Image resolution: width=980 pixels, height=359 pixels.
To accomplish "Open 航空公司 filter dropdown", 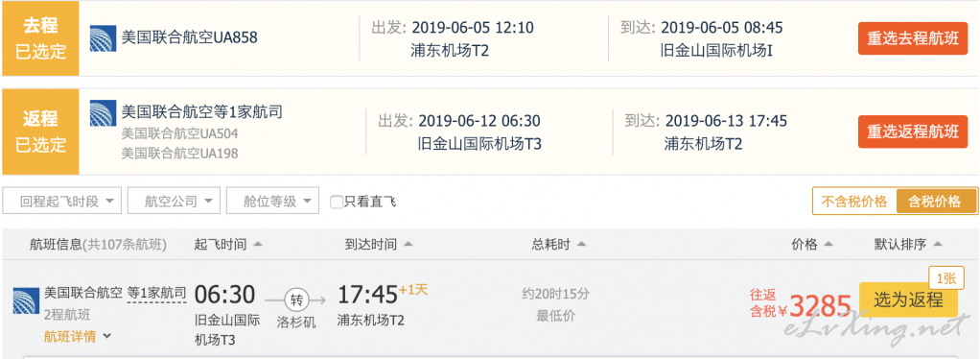I will click(x=174, y=201).
